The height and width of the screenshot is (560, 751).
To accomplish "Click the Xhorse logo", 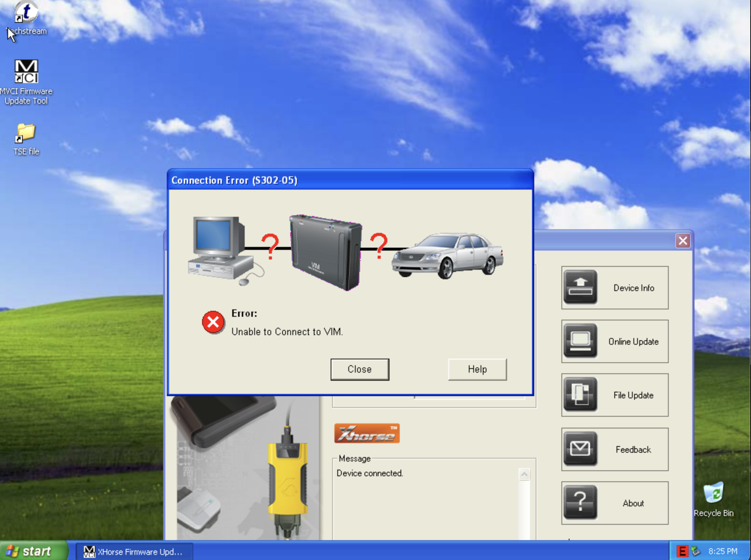I will (x=367, y=434).
